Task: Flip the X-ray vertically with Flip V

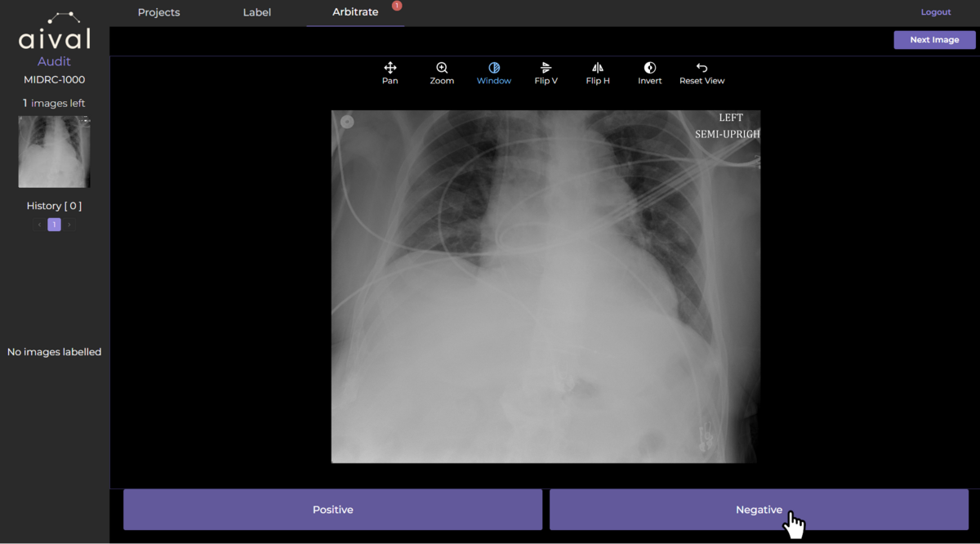Action: coord(546,74)
